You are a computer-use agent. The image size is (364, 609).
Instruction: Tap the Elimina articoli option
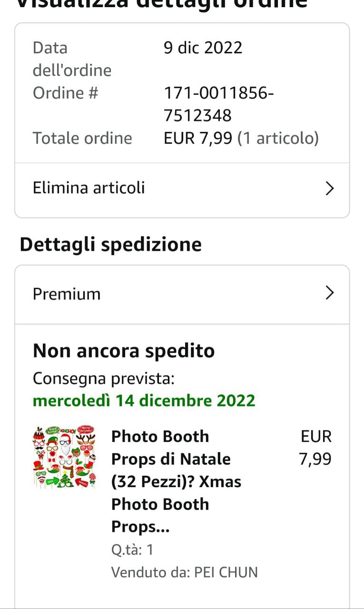(x=89, y=188)
